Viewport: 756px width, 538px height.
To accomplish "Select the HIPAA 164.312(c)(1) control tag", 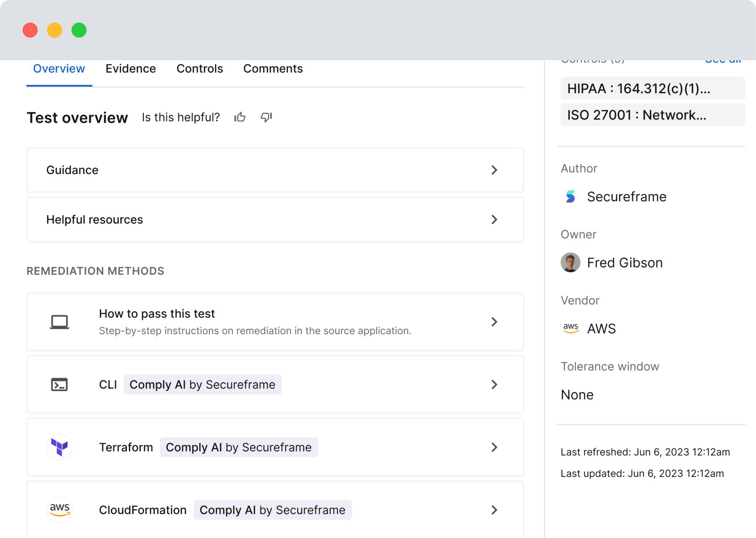I will pos(652,88).
